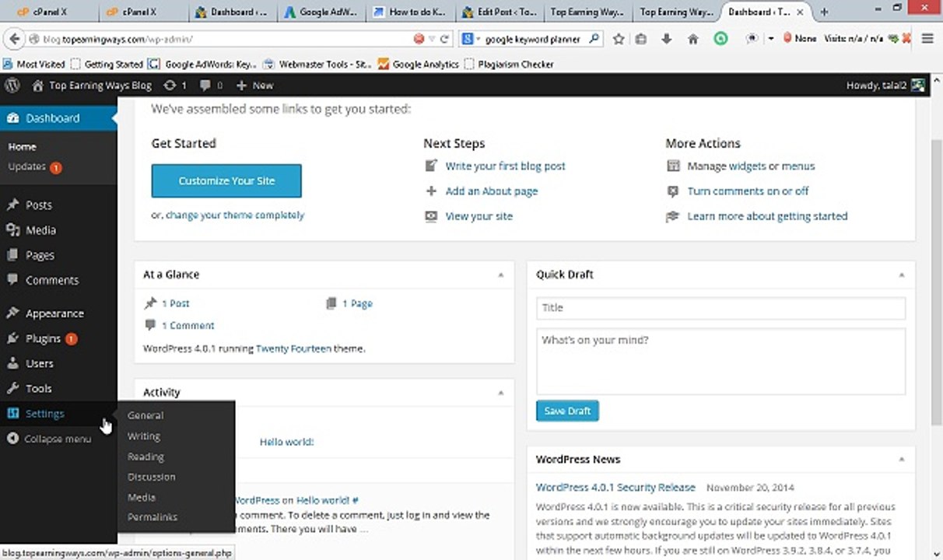This screenshot has height=560, width=943.
Task: Choose Reading from Settings flyout
Action: tap(145, 457)
